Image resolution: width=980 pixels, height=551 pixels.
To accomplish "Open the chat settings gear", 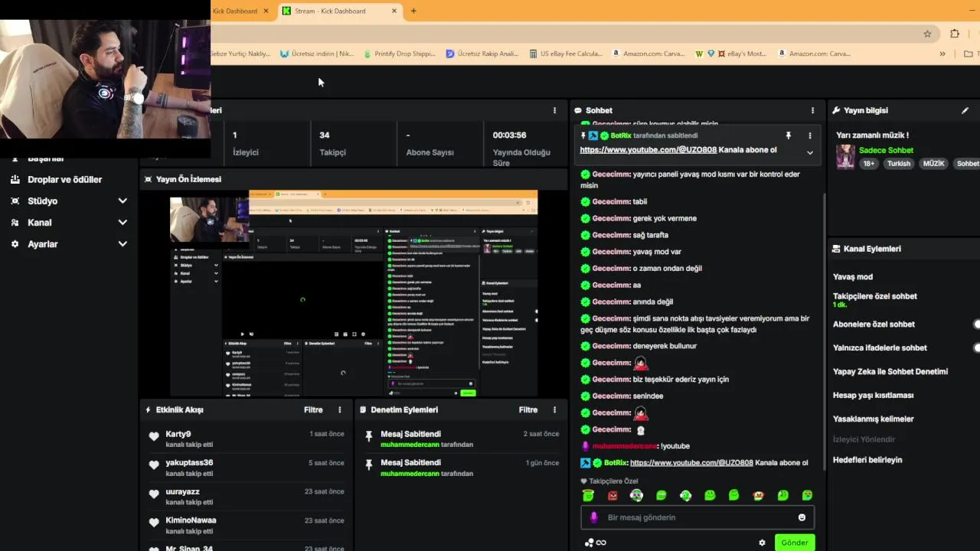I will point(762,543).
